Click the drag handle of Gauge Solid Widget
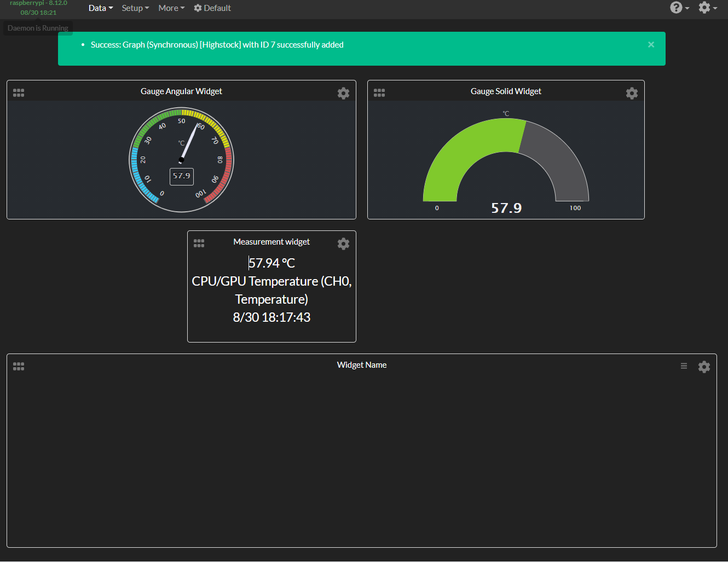This screenshot has height=562, width=728. pos(379,92)
